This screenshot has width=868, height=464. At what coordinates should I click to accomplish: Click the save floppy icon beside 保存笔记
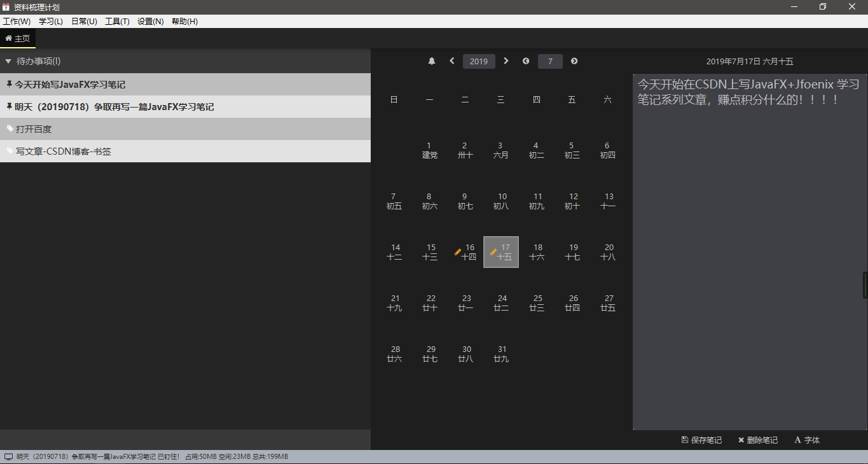684,440
